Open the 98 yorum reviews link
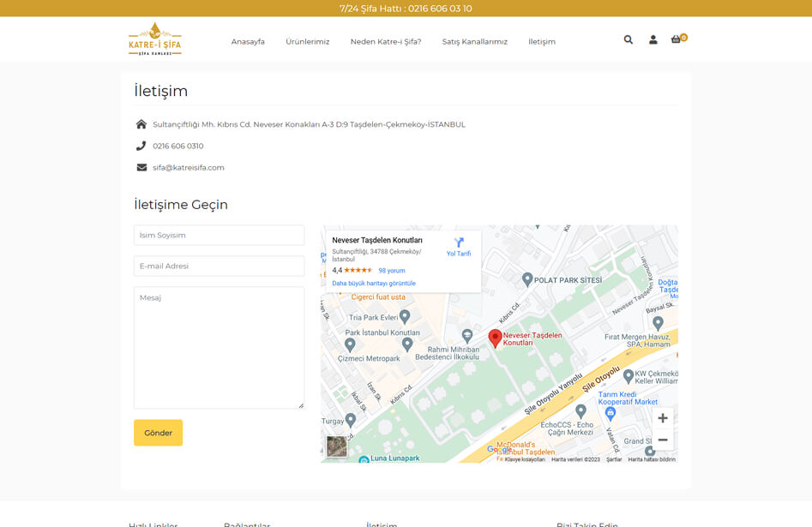This screenshot has height=527, width=812. (392, 271)
